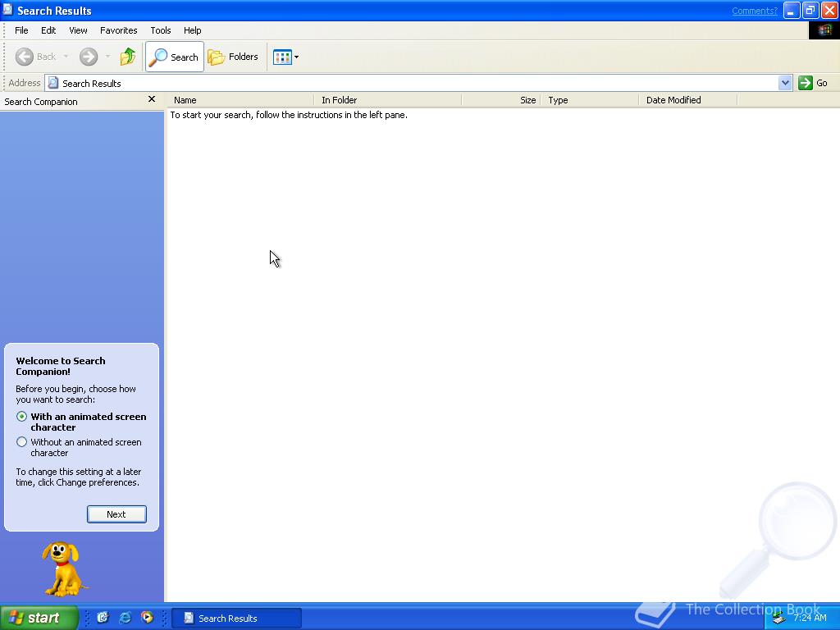Click the taskbar clock 7:24 AM
The height and width of the screenshot is (630, 840).
point(810,618)
